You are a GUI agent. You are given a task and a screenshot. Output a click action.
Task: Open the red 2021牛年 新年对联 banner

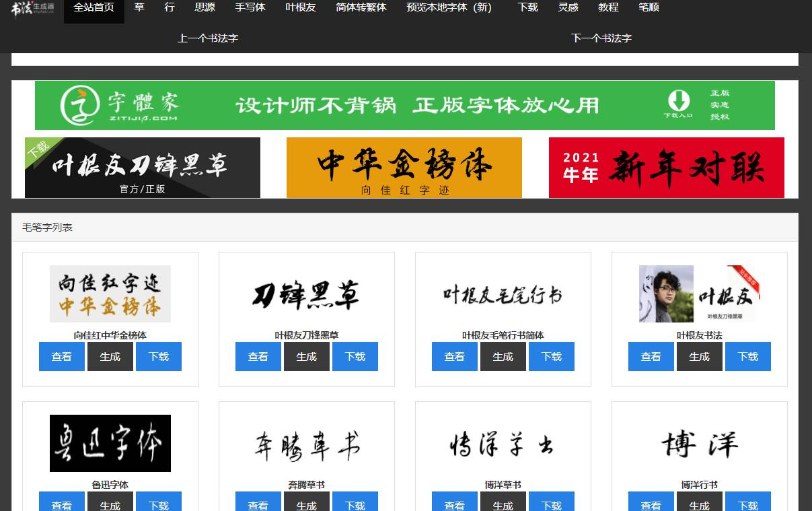click(667, 168)
